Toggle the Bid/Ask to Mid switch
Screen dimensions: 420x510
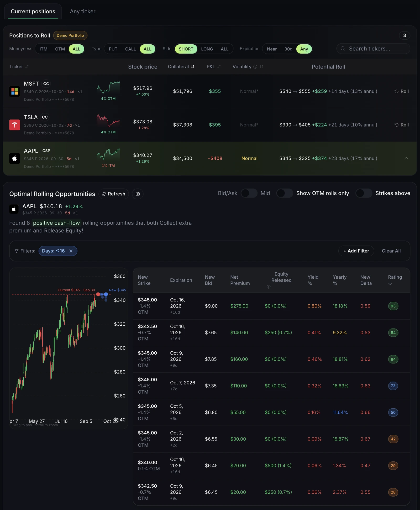point(249,193)
